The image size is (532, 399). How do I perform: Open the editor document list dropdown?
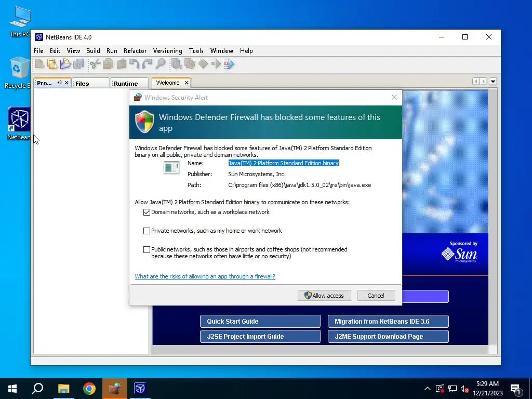coord(493,82)
